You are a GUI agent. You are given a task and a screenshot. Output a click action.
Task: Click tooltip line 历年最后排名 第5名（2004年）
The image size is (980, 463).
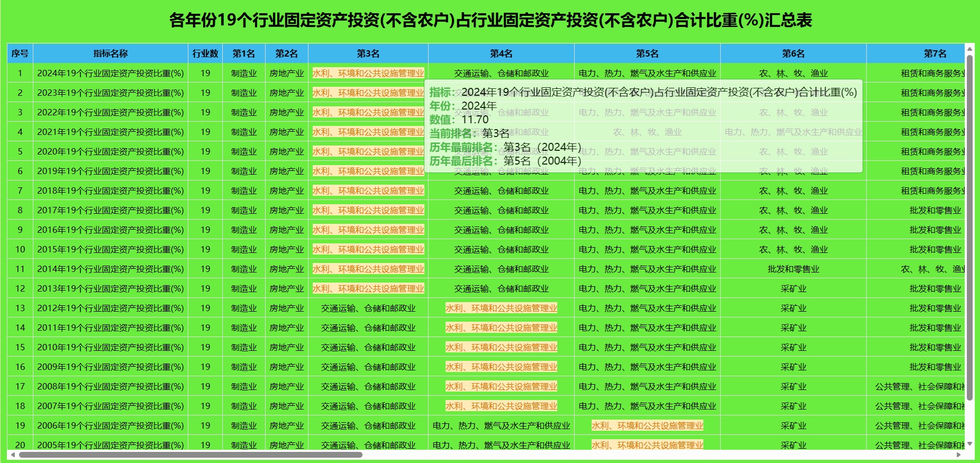click(505, 161)
